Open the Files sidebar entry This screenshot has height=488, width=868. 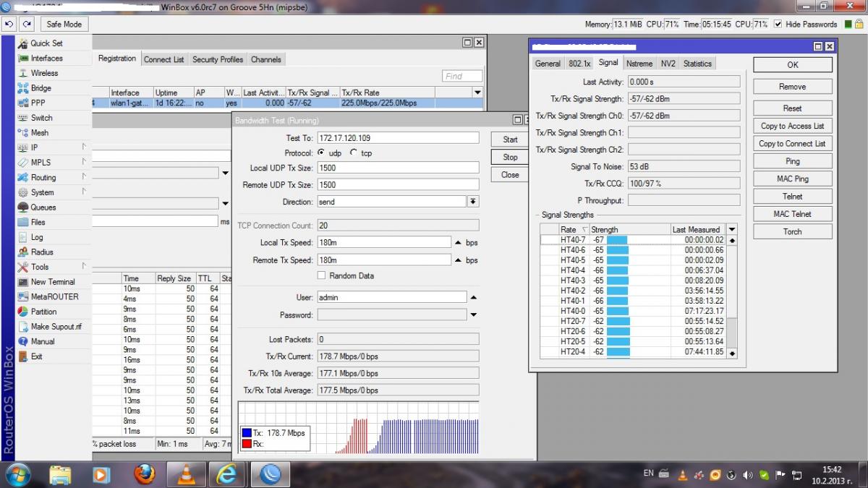pyautogui.click(x=38, y=223)
